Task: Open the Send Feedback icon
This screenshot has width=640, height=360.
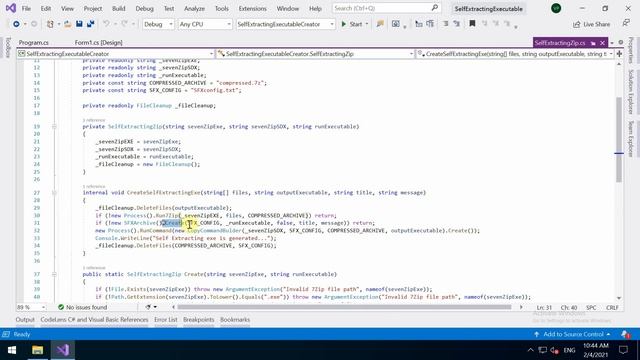Action: click(626, 24)
